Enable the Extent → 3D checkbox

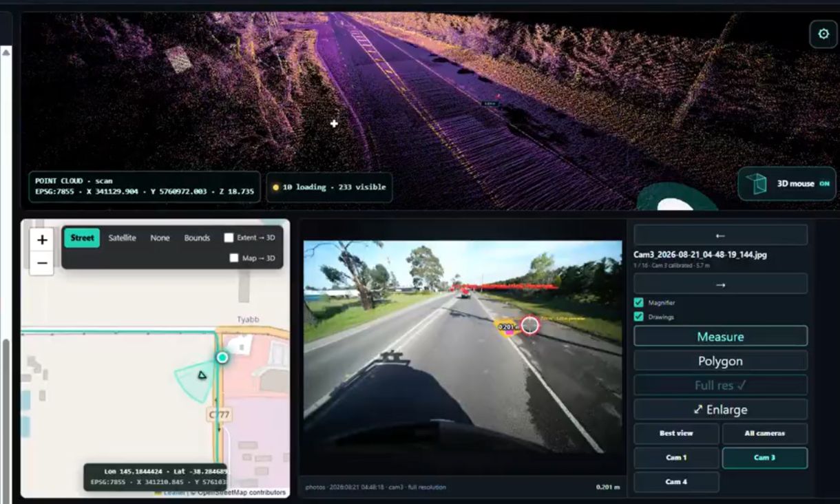229,238
